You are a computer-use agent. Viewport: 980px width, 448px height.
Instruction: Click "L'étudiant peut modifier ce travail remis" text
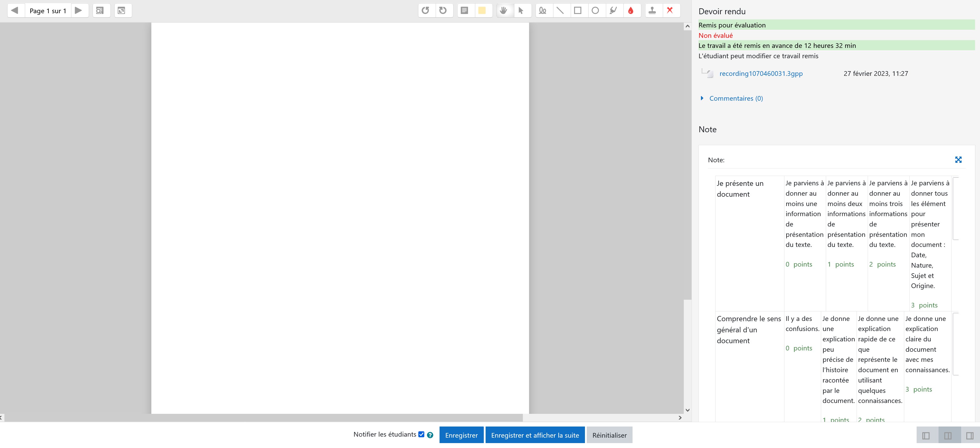pyautogui.click(x=758, y=56)
